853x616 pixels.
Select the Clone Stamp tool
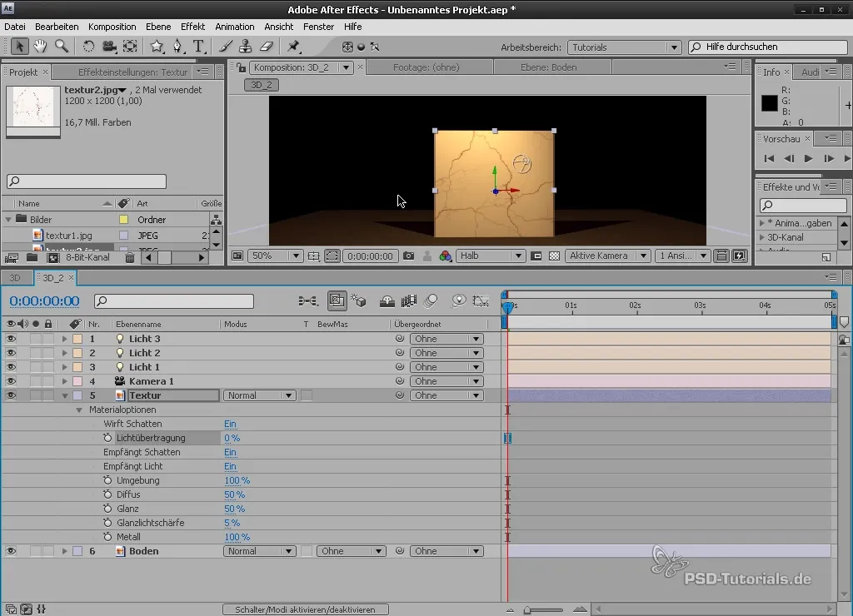coord(246,47)
